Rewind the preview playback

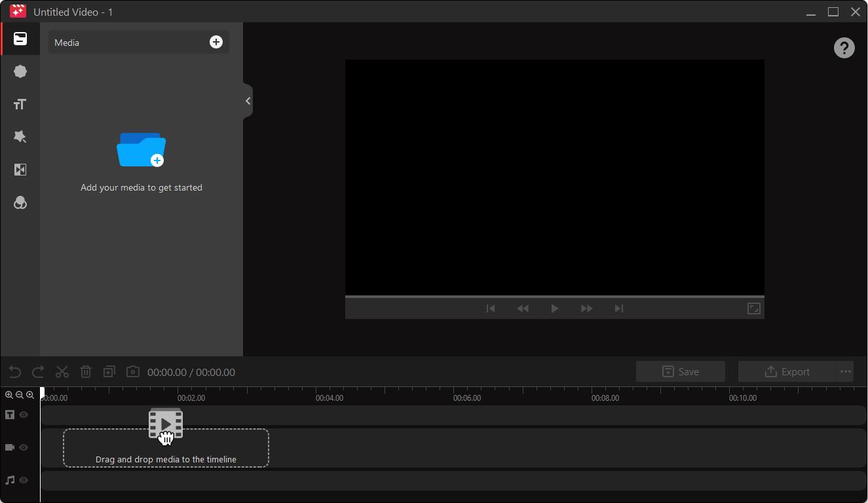523,308
